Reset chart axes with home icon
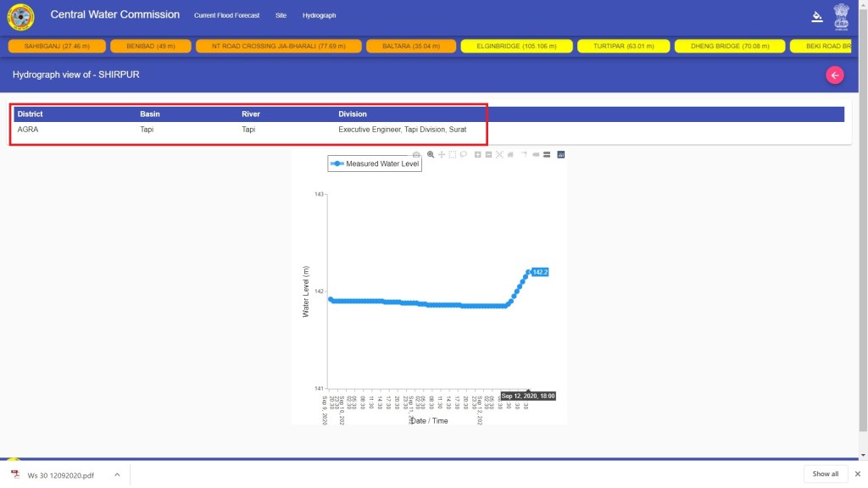The width and height of the screenshot is (868, 488). (x=510, y=154)
